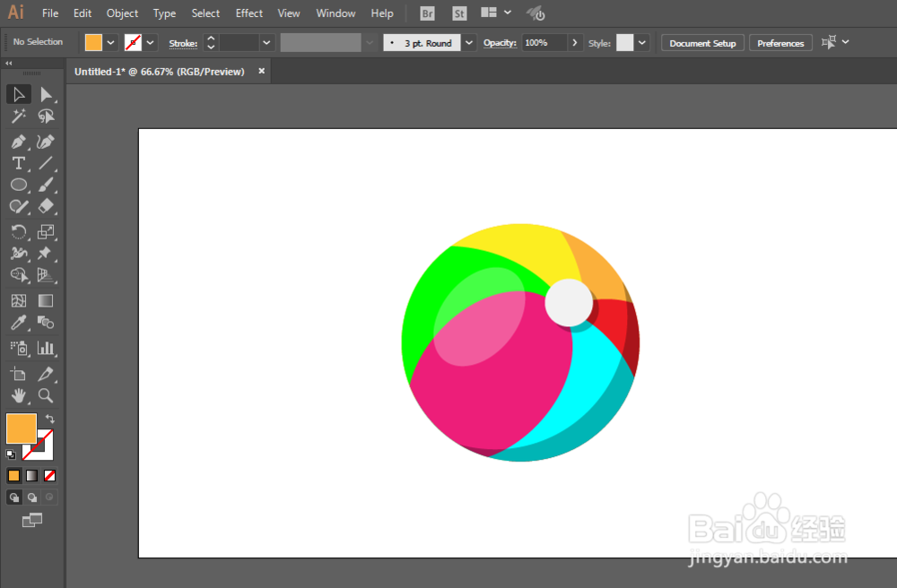Click the orange fill swatch in toolbox
The image size is (897, 588).
click(x=22, y=428)
